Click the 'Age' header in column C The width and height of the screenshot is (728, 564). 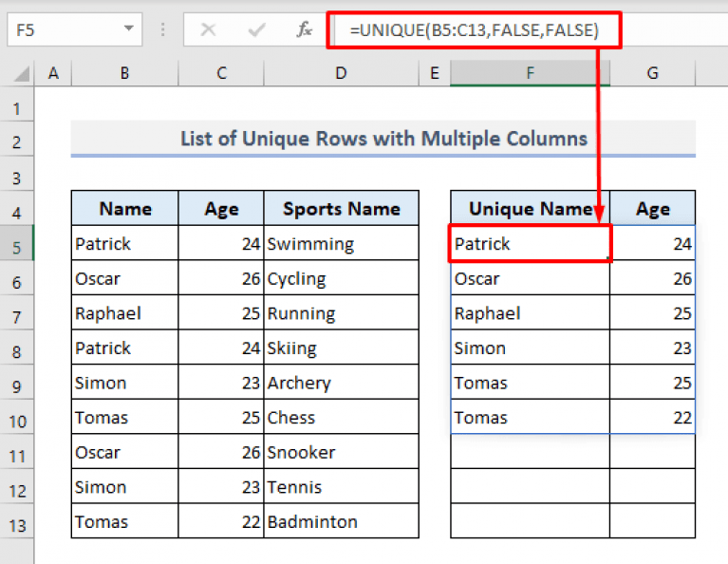tap(221, 209)
